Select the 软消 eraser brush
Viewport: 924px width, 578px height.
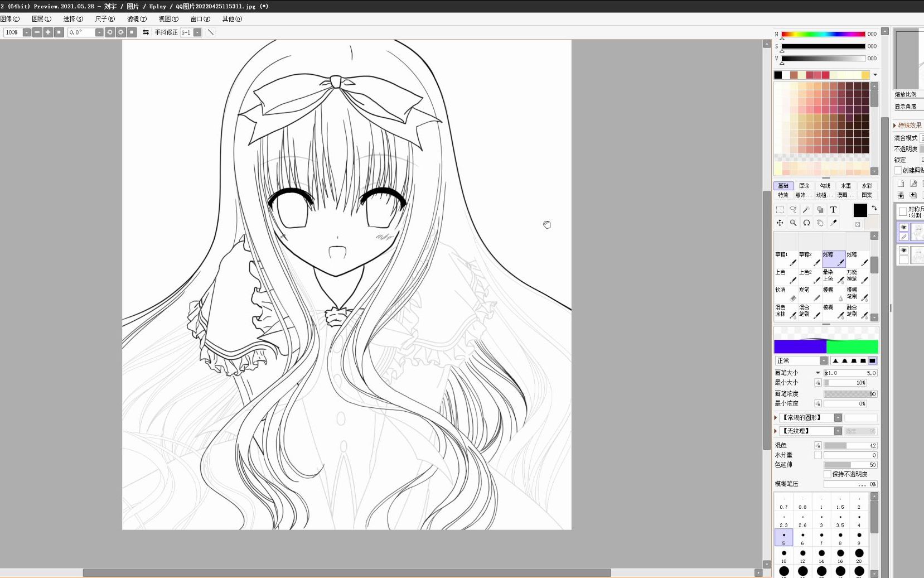pos(785,294)
